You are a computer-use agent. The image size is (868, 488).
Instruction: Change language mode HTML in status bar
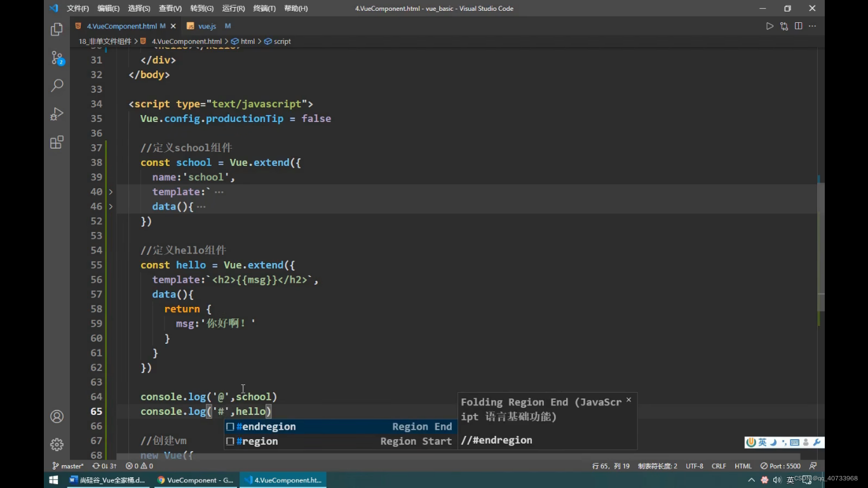point(743,466)
